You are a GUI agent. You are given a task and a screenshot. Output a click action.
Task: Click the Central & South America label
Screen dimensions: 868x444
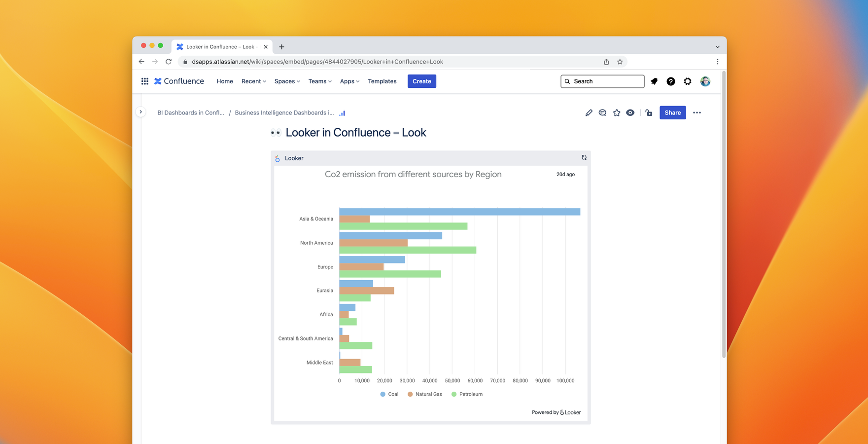coord(306,339)
